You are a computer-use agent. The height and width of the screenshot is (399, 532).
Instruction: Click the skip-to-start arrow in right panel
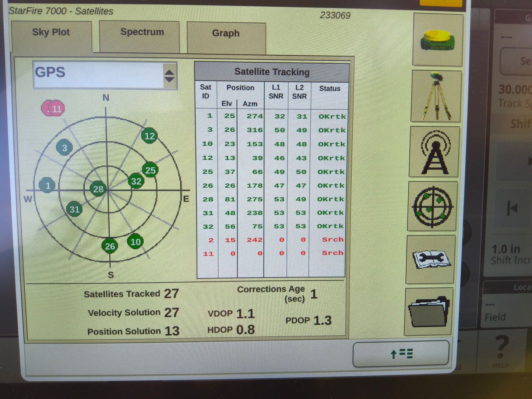coord(512,209)
